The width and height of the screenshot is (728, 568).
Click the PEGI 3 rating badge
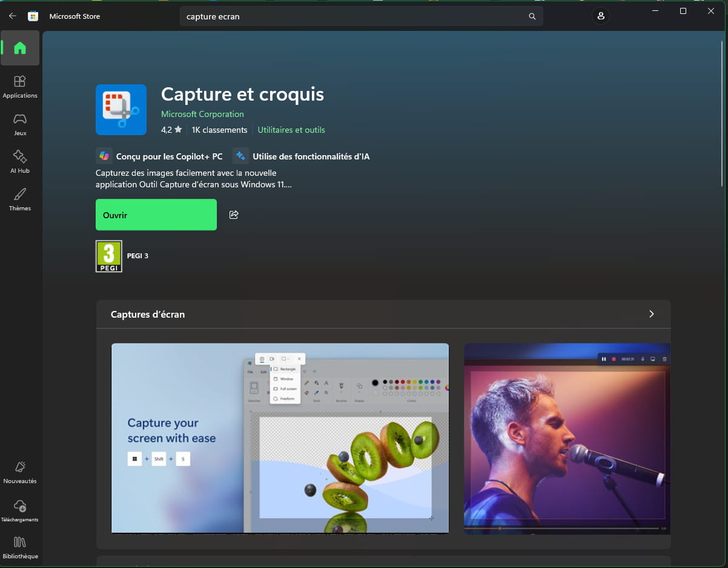click(109, 256)
